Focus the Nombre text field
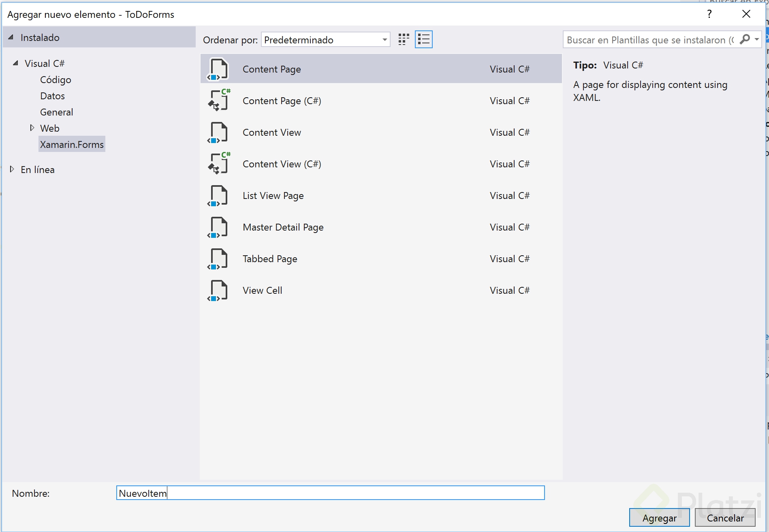 pos(331,493)
